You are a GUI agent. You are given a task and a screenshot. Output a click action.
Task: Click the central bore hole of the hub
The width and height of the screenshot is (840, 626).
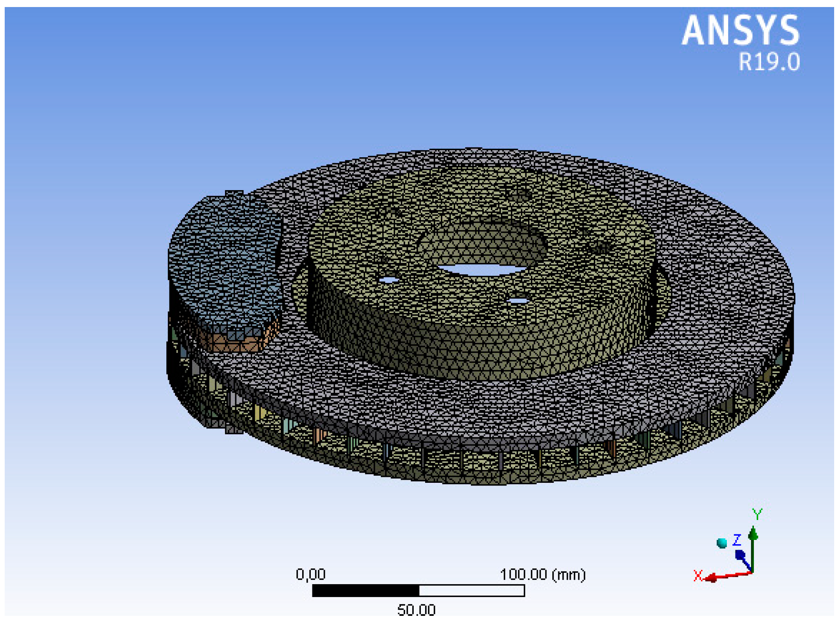[482, 269]
